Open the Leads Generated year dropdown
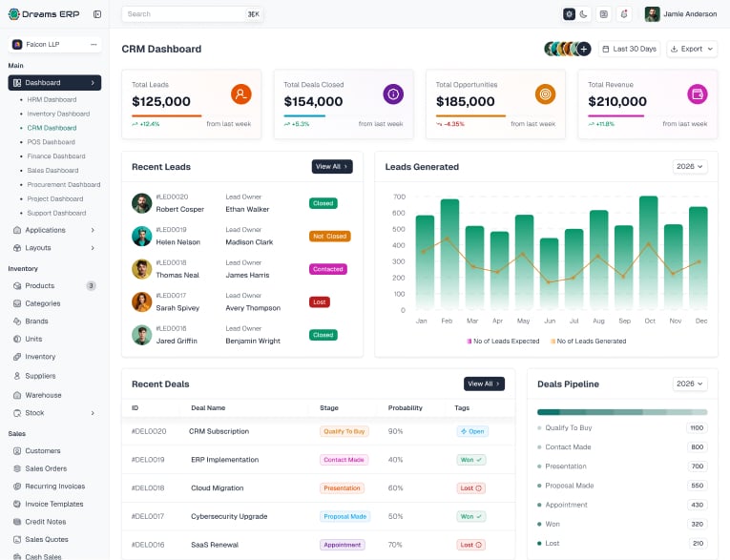The image size is (730, 560). click(690, 167)
